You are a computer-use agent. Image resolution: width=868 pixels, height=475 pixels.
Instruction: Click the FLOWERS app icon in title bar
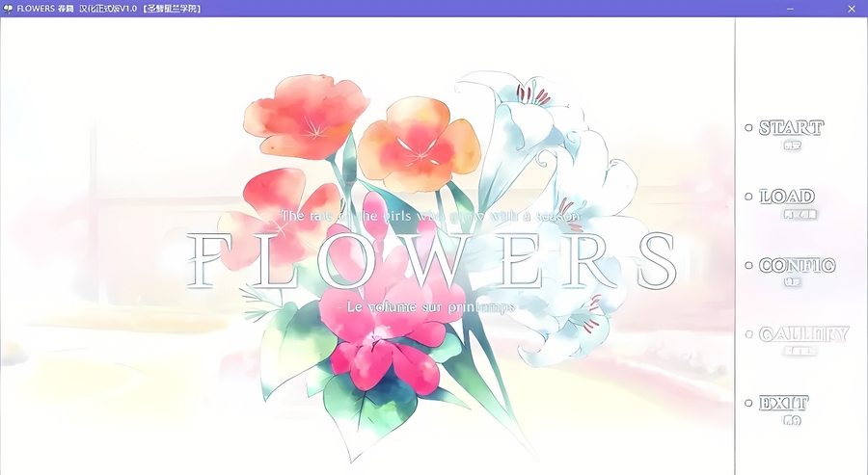[x=8, y=9]
